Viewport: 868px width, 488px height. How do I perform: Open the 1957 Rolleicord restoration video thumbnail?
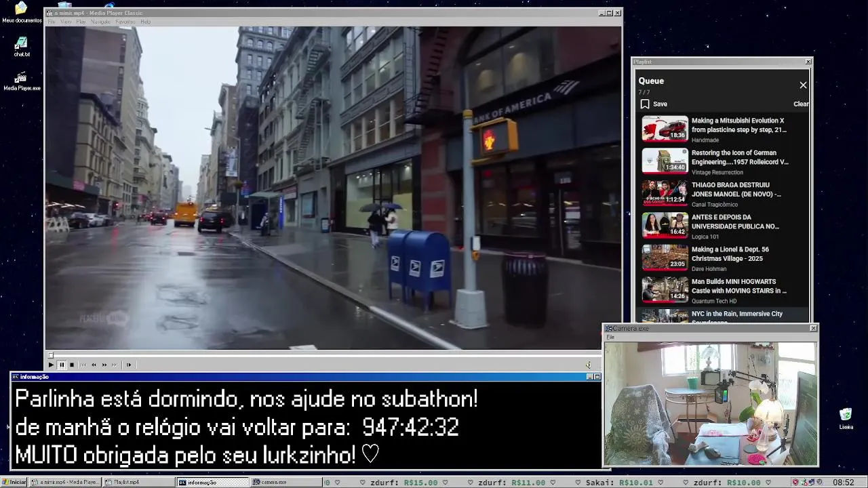[x=665, y=161]
